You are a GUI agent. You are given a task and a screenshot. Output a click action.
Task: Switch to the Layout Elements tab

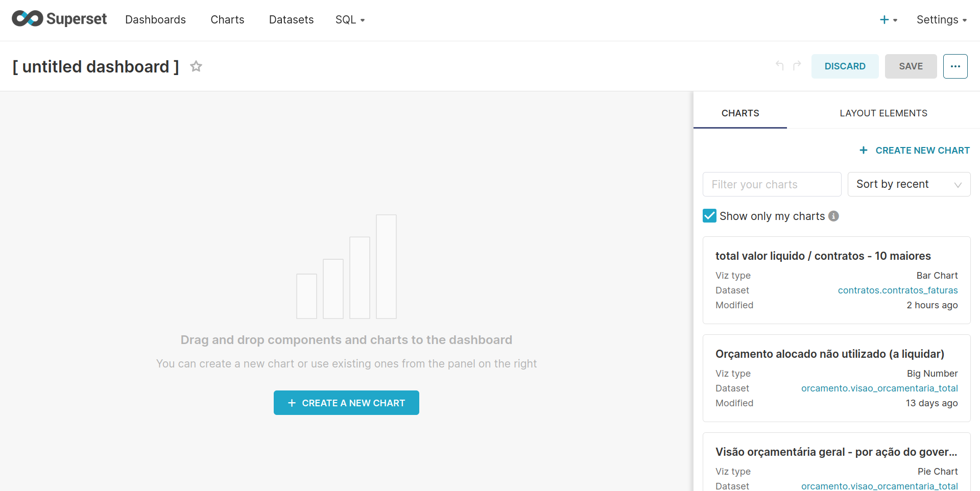click(883, 113)
